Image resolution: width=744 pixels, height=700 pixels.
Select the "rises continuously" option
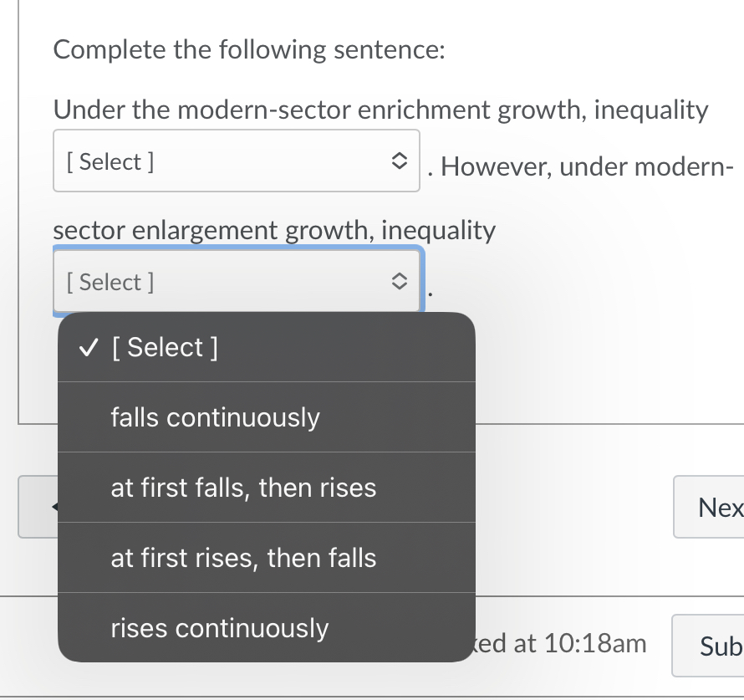[x=220, y=628]
